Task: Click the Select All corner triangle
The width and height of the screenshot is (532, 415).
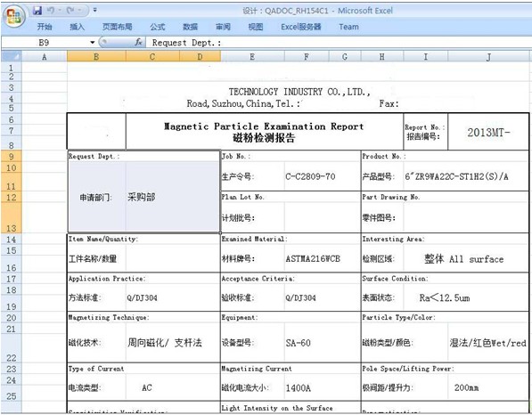Action: pyautogui.click(x=12, y=57)
